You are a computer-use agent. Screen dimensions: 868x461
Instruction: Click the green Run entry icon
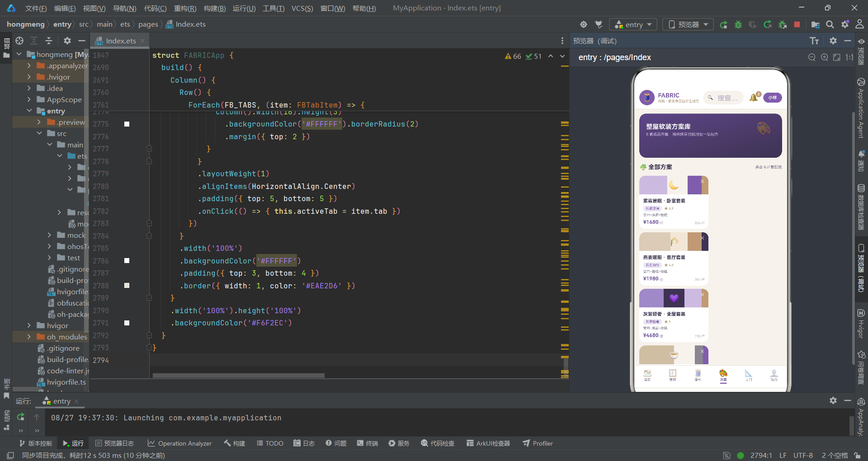click(x=723, y=24)
